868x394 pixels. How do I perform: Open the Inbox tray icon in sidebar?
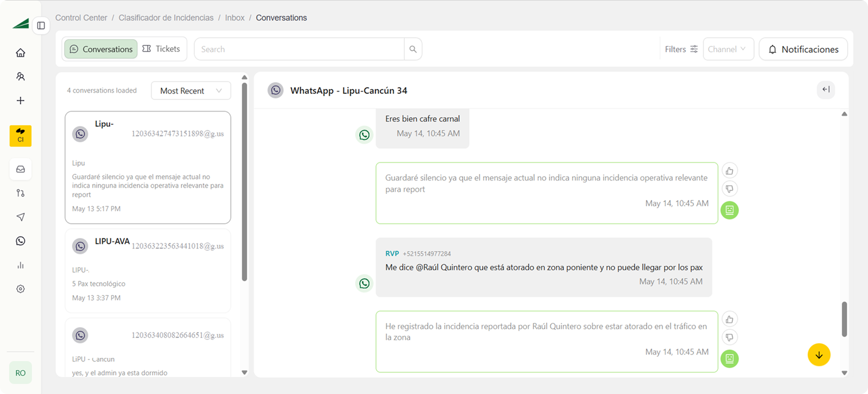pyautogui.click(x=21, y=169)
